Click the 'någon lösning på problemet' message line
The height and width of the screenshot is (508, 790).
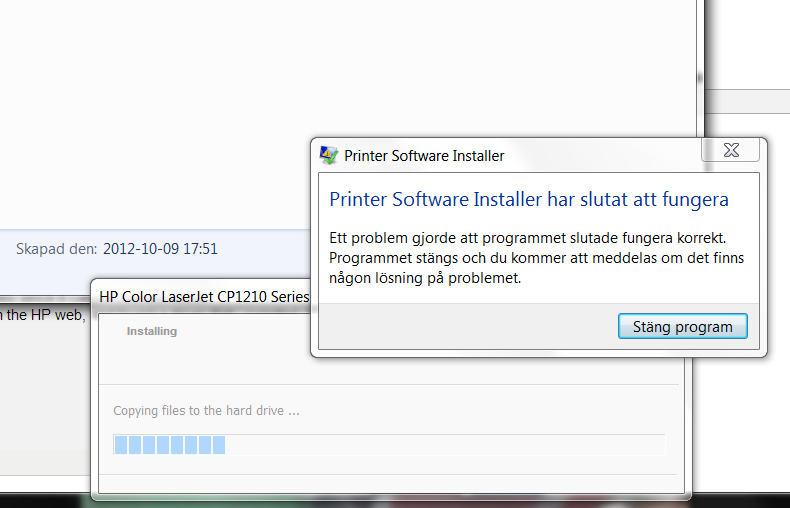425,278
